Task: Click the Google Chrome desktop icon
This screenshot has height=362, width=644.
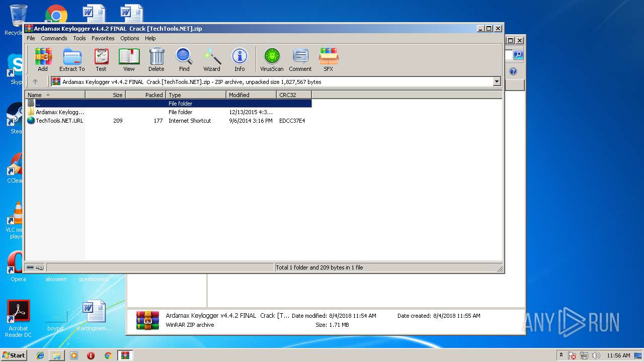Action: pos(56,14)
